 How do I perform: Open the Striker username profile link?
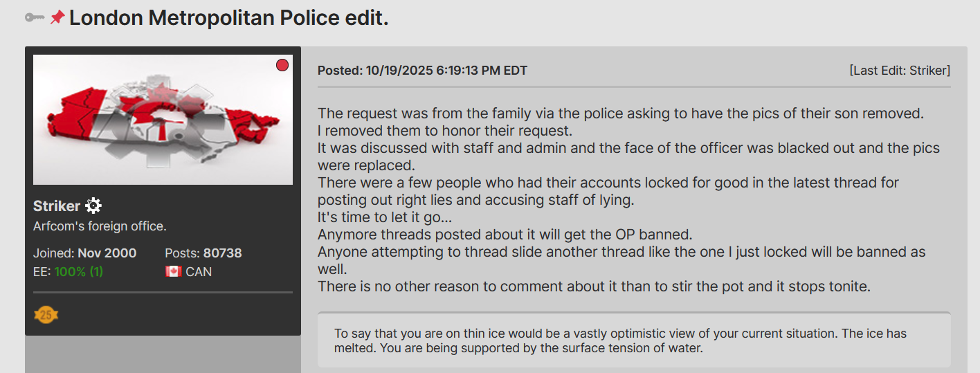point(57,206)
